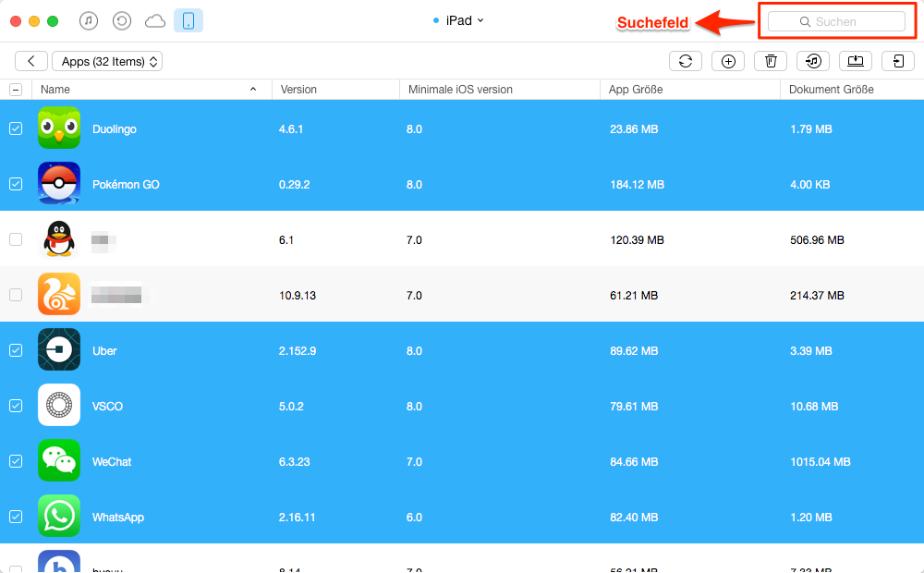924x573 pixels.
Task: Click the 23.86 MB app size cell
Action: (x=634, y=129)
